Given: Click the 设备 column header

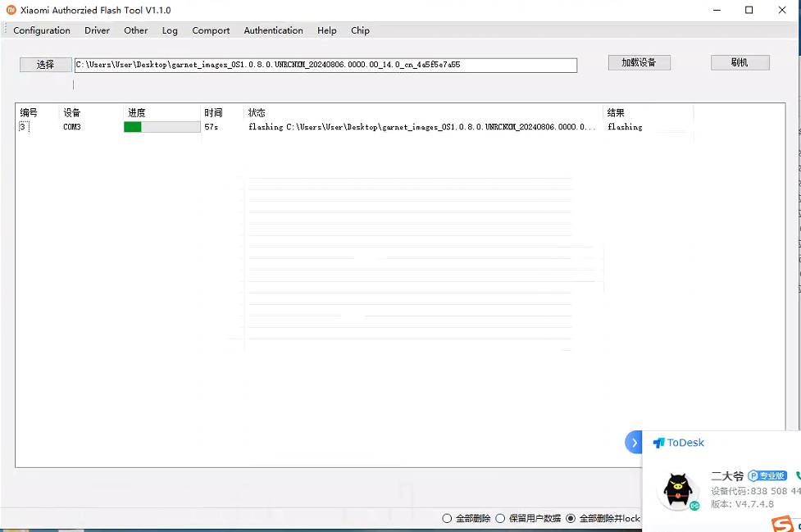Looking at the screenshot, I should click(72, 113).
